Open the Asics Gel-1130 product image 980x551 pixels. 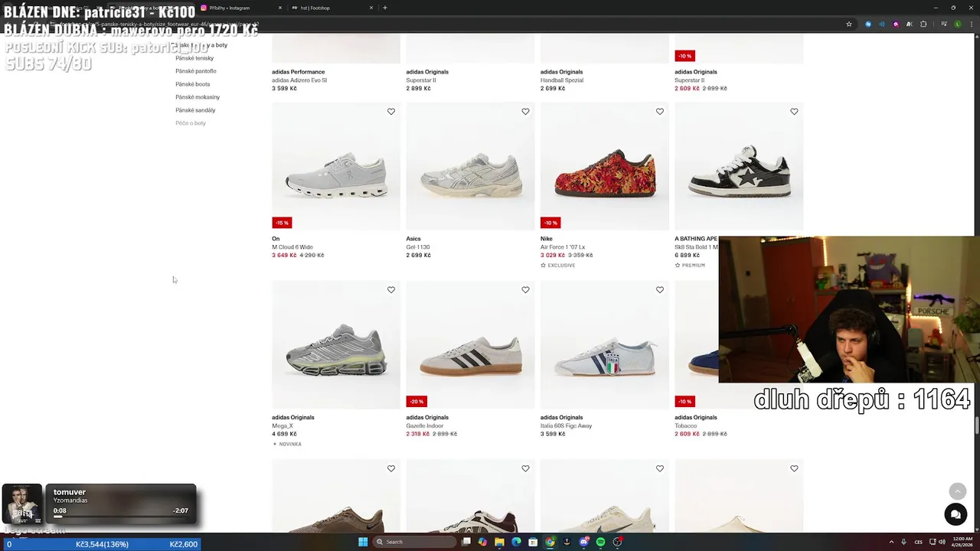pos(470,166)
